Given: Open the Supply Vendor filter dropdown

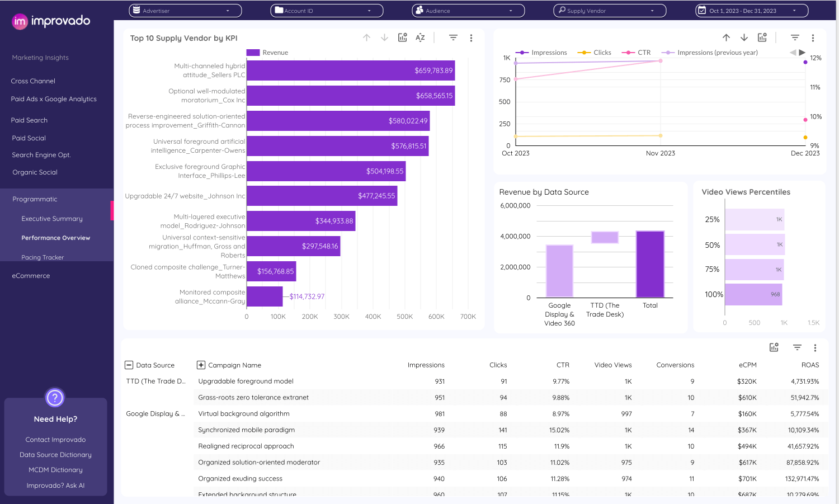Looking at the screenshot, I should coord(610,11).
